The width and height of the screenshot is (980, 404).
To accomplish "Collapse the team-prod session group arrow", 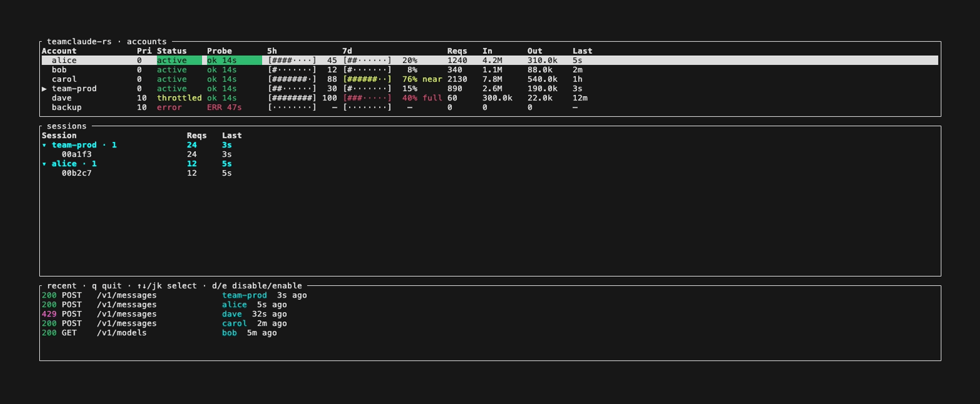I will pos(44,145).
